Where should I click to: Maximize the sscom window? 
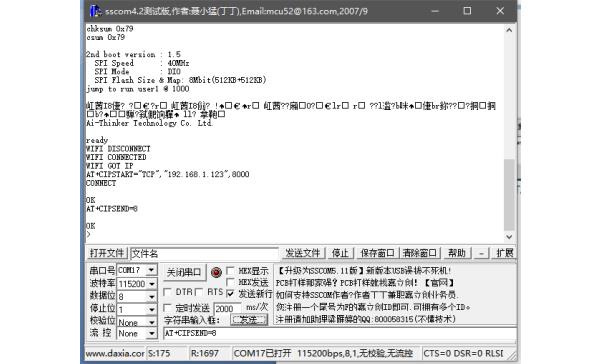pyautogui.click(x=467, y=11)
